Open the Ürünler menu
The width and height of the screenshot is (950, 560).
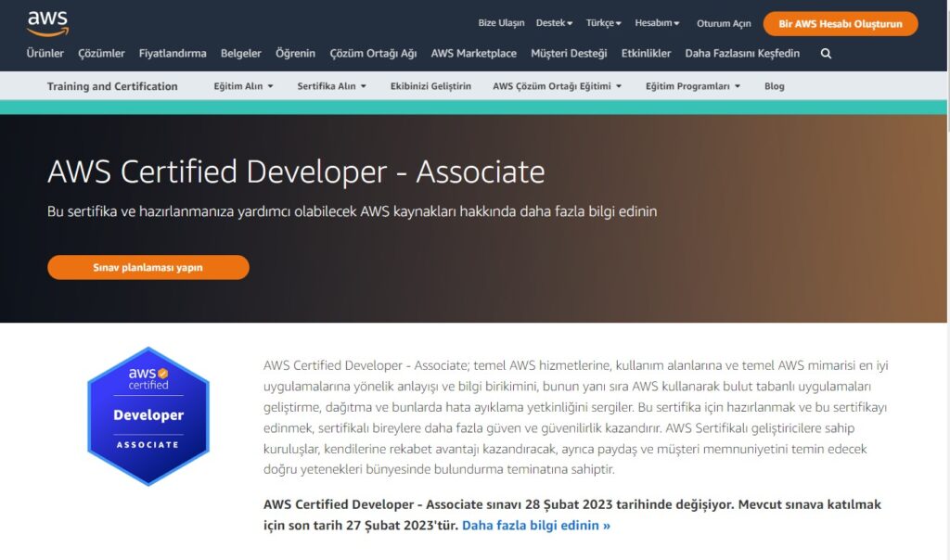(x=45, y=53)
